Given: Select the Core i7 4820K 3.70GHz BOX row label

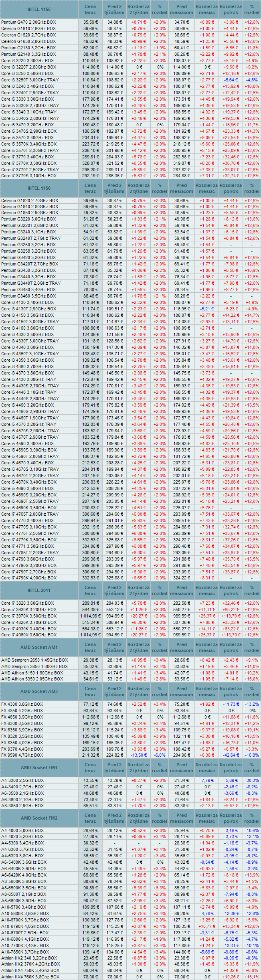Looking at the screenshot, I should tap(29, 622).
